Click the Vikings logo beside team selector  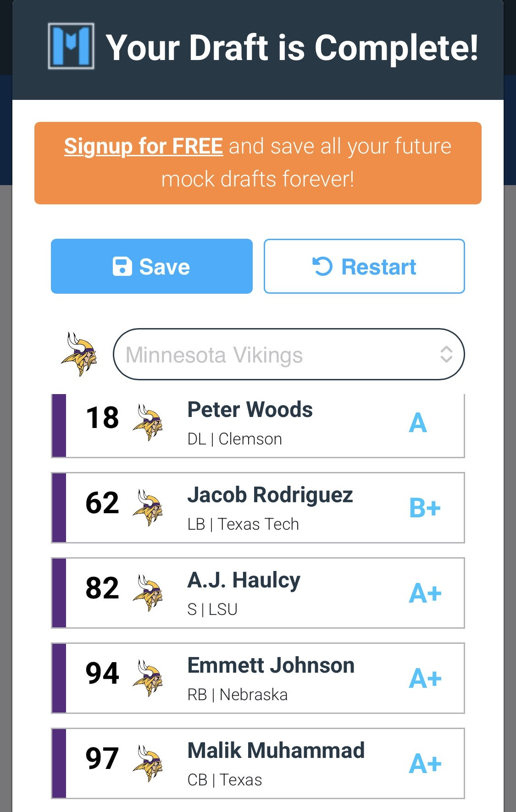[79, 354]
